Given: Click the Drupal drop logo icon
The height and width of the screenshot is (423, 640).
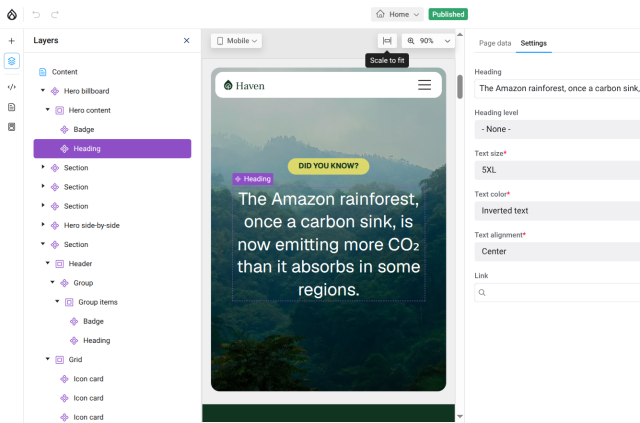Looking at the screenshot, I should (x=12, y=15).
